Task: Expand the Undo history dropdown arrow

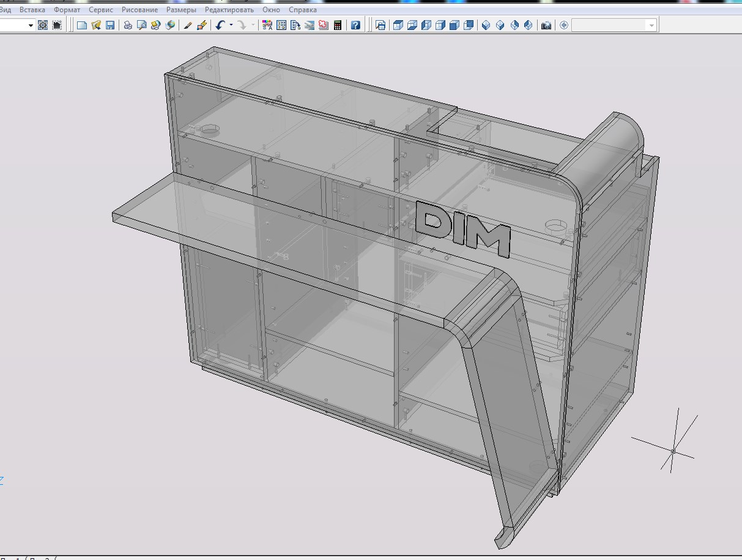Action: pos(231,25)
